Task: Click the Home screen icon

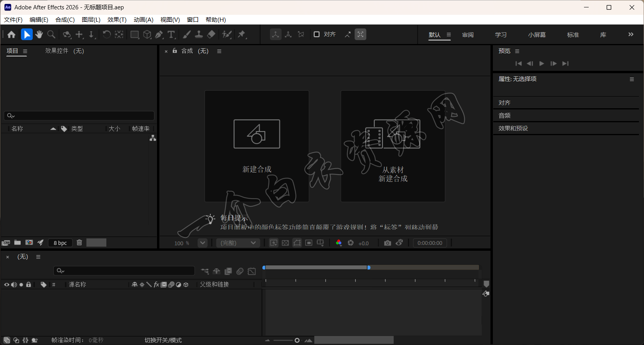Action: click(11, 35)
